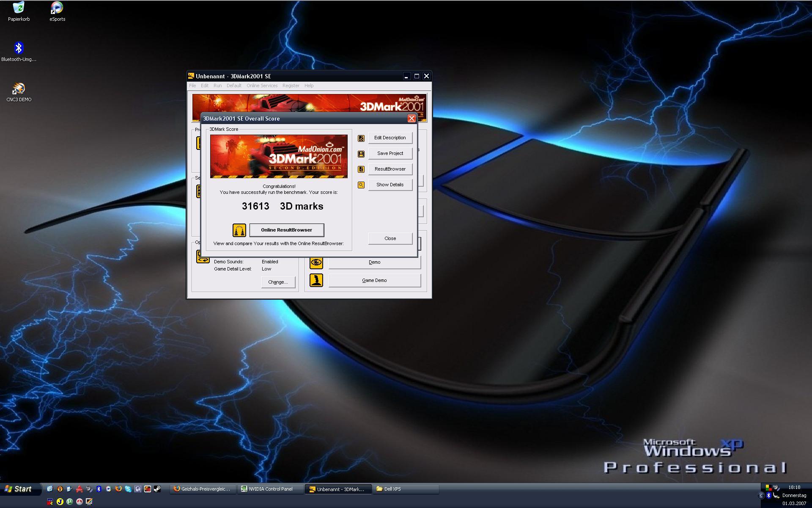Click the pencil notepad quick launch icon
This screenshot has height=508, width=812.
pyautogui.click(x=89, y=502)
